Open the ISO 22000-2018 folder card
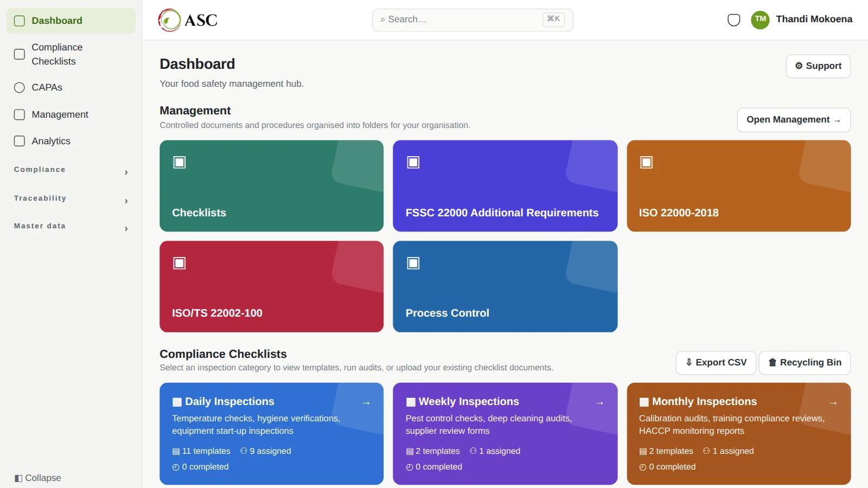The width and height of the screenshot is (868, 488). (739, 186)
